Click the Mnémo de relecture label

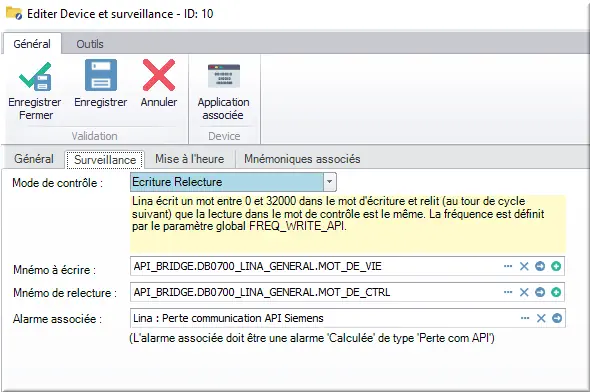click(65, 293)
